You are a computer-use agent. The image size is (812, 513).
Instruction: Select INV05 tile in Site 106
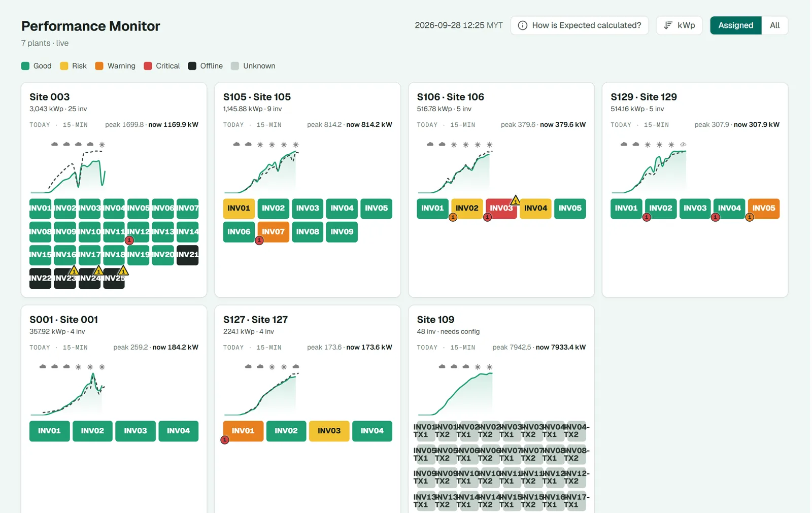(570, 209)
